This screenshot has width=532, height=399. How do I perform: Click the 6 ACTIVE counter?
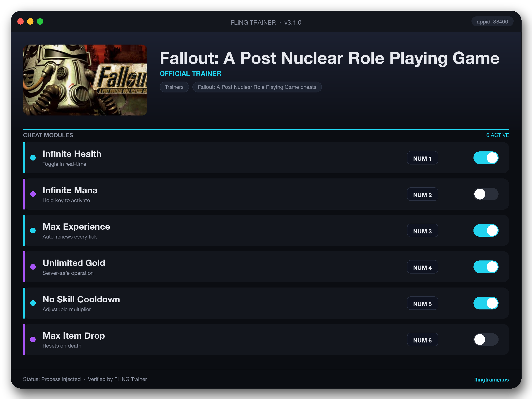click(497, 135)
